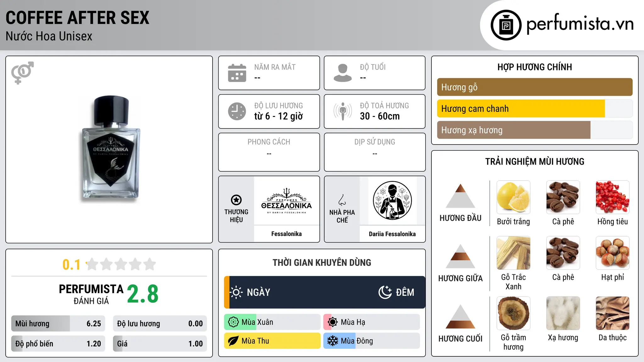Select the Cà phê top note image
This screenshot has height=362, width=644.
(x=563, y=197)
